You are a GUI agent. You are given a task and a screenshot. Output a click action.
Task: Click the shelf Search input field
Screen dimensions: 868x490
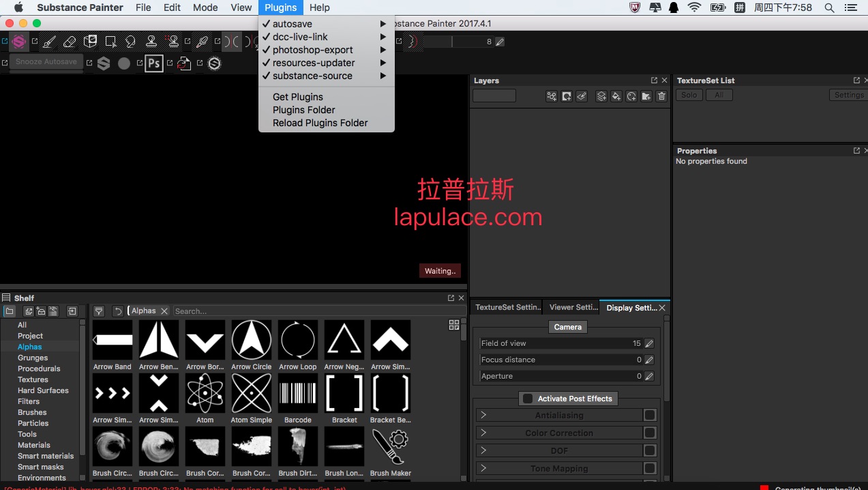click(x=319, y=311)
